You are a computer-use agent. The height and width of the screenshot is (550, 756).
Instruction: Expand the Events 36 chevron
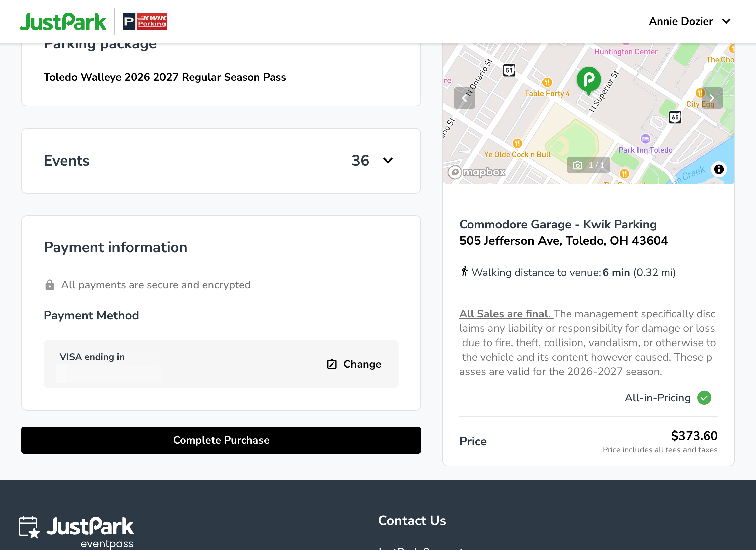pos(388,161)
